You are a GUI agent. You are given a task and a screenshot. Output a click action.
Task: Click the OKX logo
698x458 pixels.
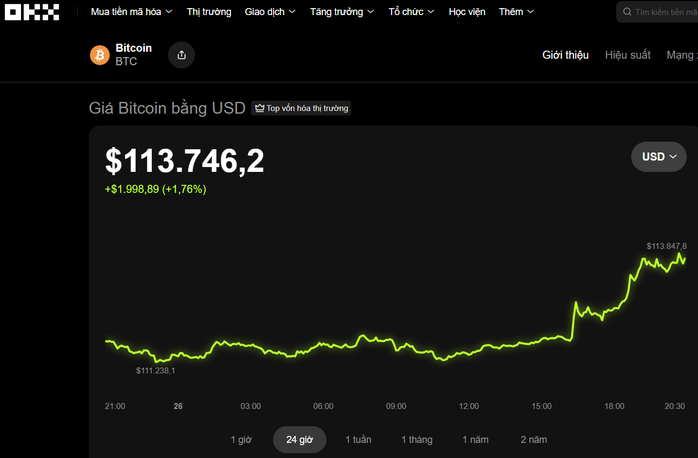(33, 12)
